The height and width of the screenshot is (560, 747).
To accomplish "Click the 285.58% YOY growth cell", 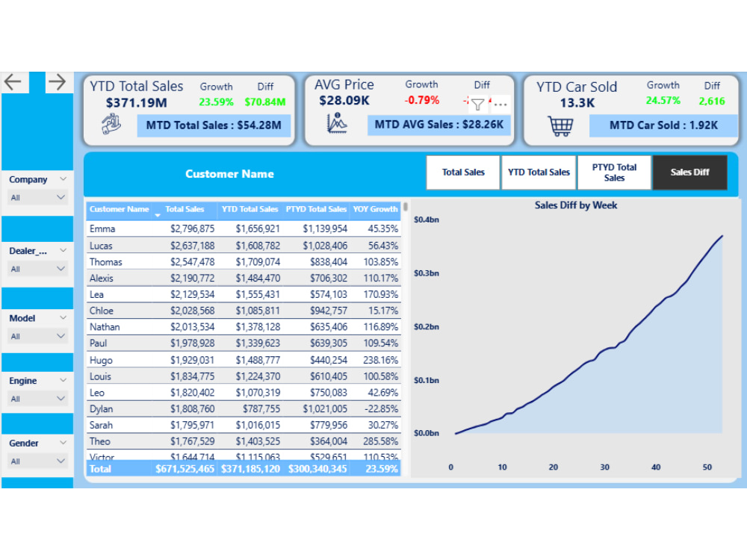I will click(380, 441).
